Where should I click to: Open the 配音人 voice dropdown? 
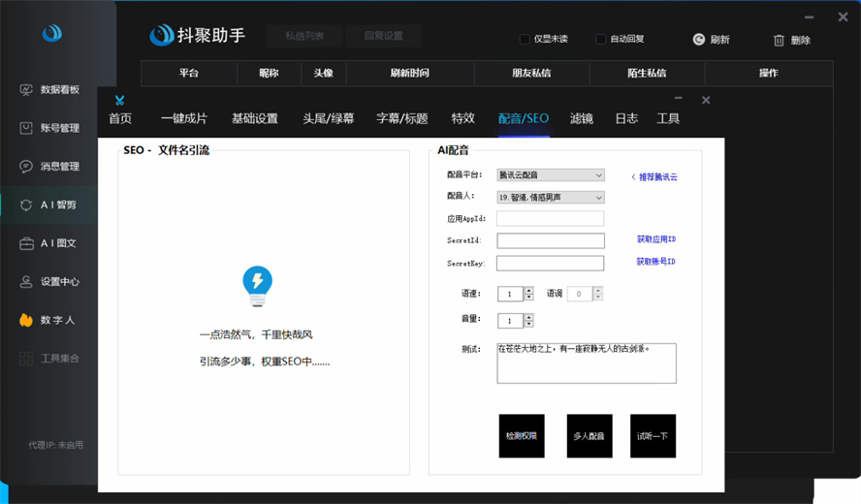pyautogui.click(x=551, y=197)
